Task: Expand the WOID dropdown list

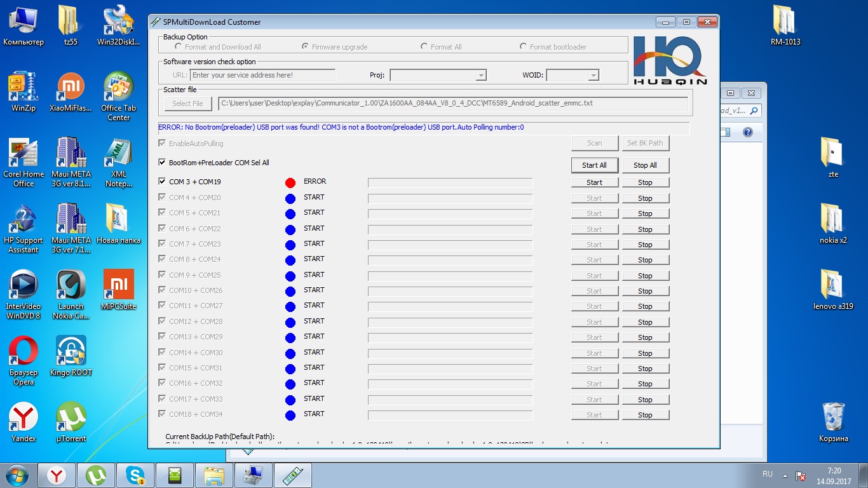Action: point(593,75)
